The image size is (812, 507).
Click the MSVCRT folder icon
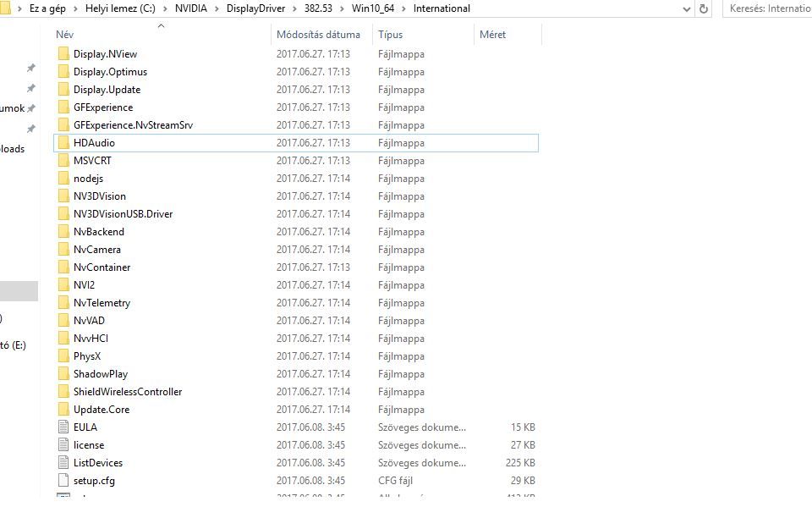[x=63, y=160]
